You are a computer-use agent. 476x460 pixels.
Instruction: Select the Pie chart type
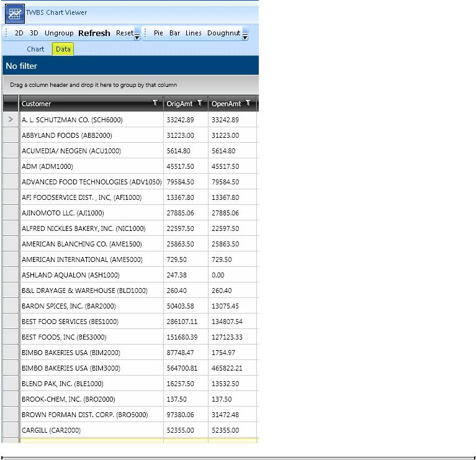coord(158,33)
